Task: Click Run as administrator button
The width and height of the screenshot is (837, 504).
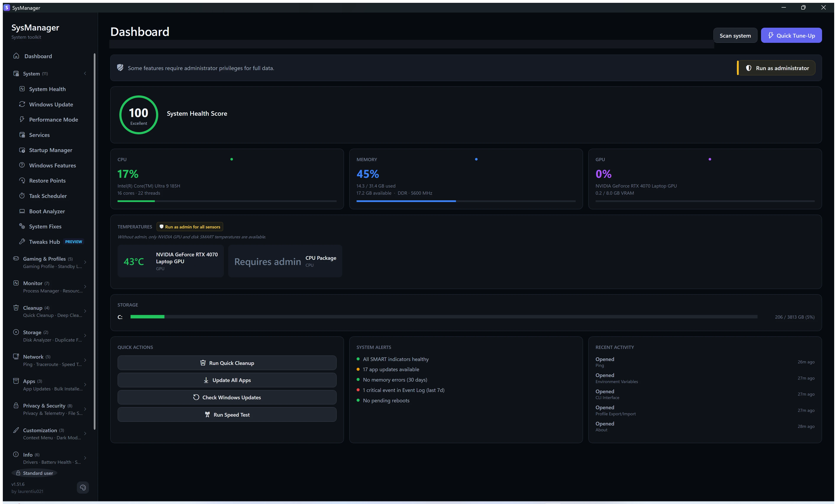Action: pos(776,68)
